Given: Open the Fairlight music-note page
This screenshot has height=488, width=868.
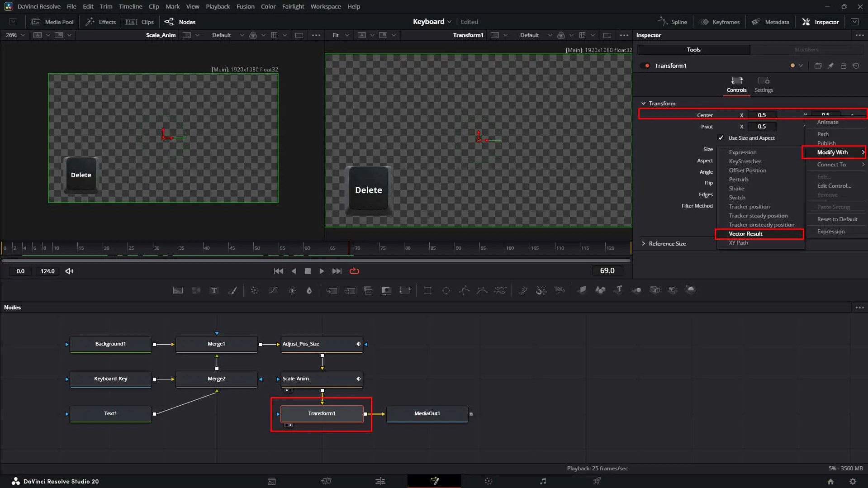Looking at the screenshot, I should coord(543,481).
